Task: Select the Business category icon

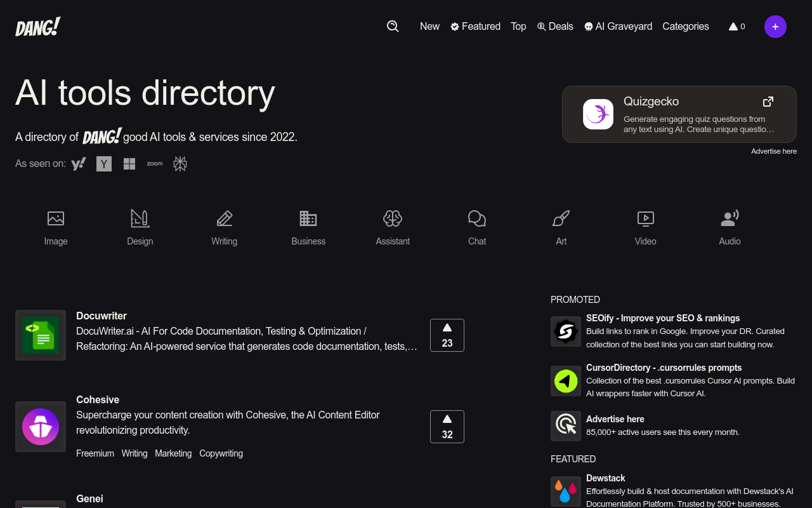Action: tap(308, 218)
